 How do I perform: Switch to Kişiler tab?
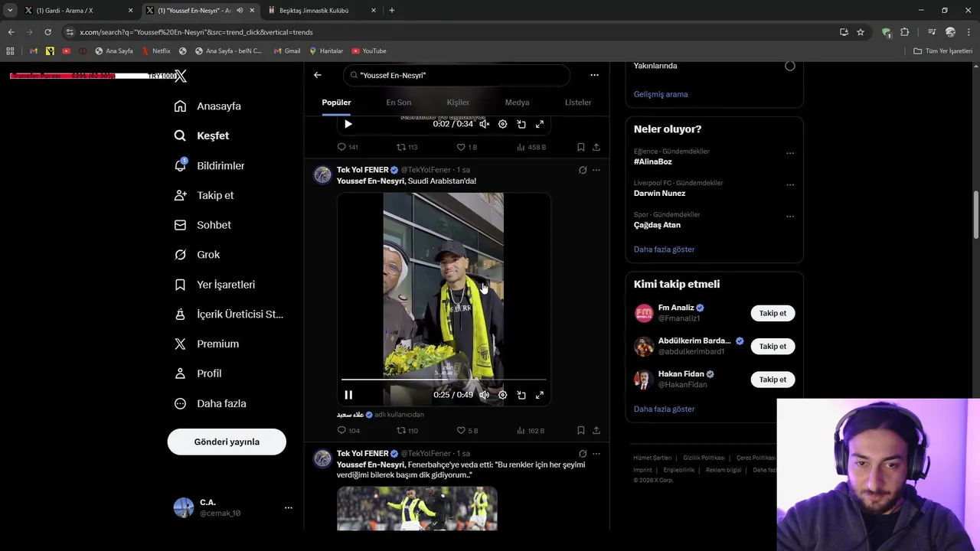click(x=458, y=103)
